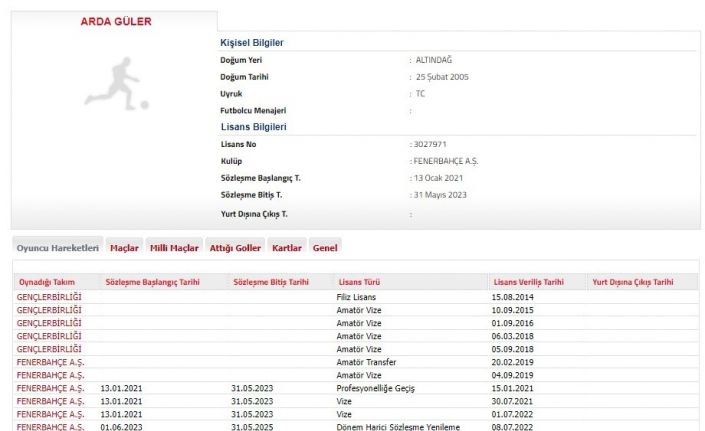Open GENÇLERBİRLİĞİ link in the Filiz Lisans row
This screenshot has width=705, height=431.
pyautogui.click(x=49, y=298)
